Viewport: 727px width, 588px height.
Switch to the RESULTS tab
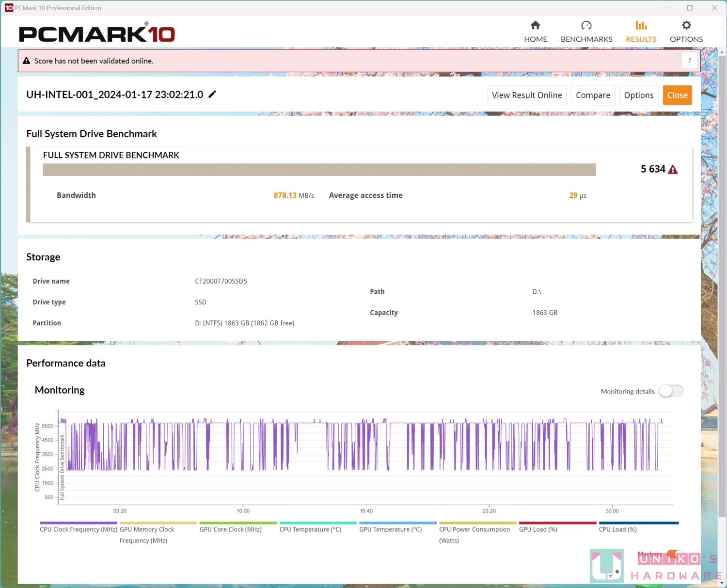coord(641,32)
